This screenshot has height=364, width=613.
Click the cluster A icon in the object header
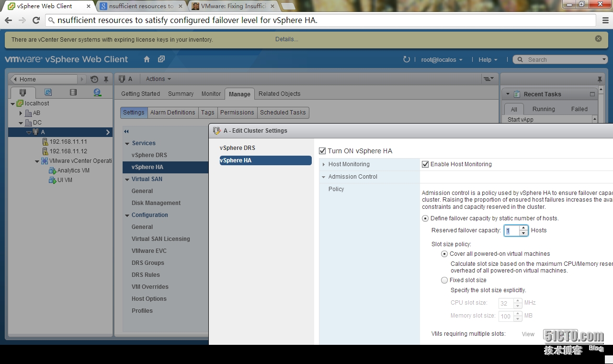point(122,79)
